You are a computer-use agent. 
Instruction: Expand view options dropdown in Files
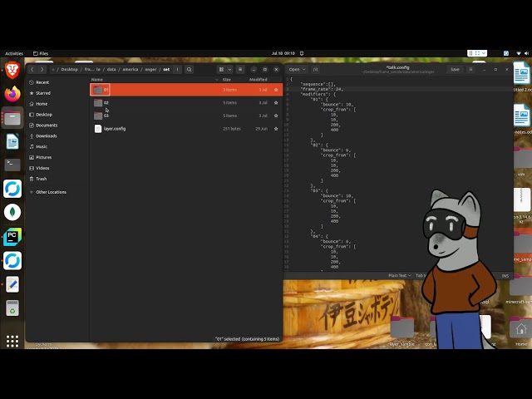click(229, 69)
